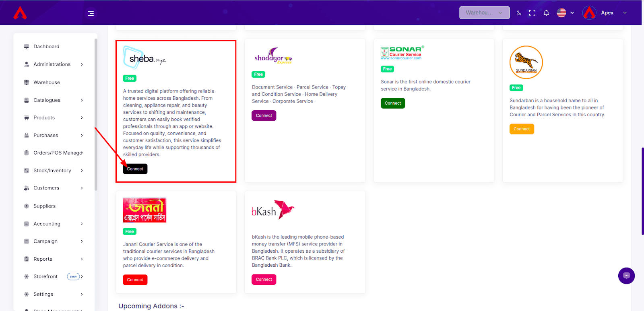Click the Janani Express Parcel logo
644x311 pixels.
[x=144, y=210]
